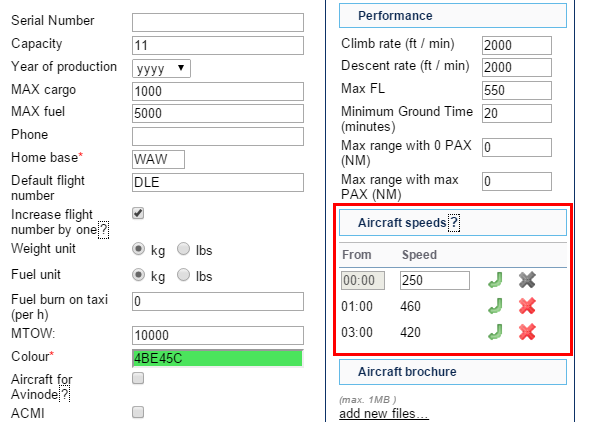The height and width of the screenshot is (422, 591).
Task: Focus the Phone input field
Action: coord(217,136)
